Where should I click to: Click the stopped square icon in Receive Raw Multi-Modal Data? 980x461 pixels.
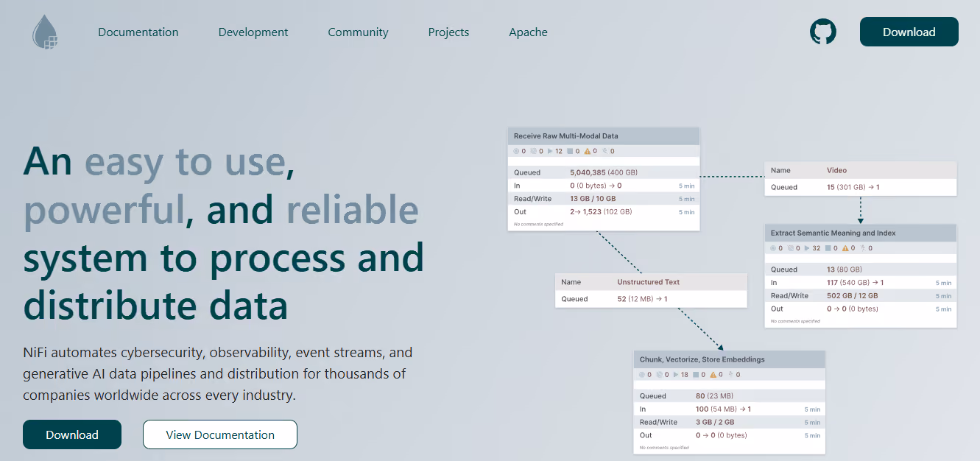click(x=569, y=151)
